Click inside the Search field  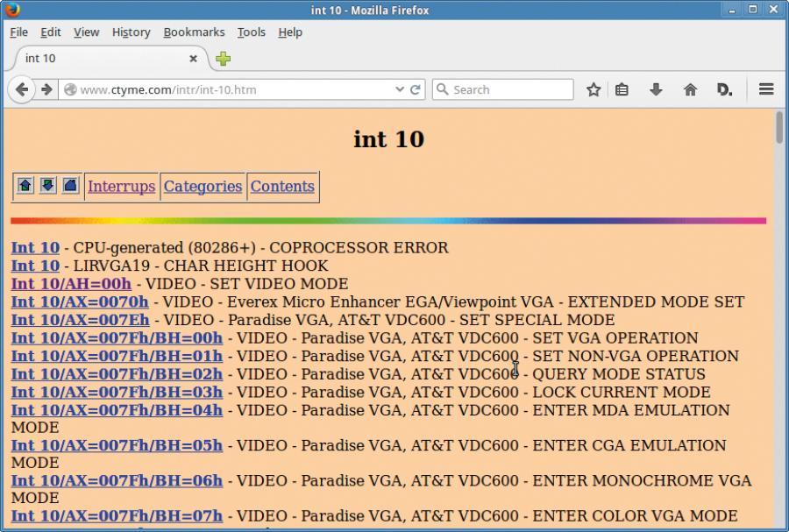point(502,89)
